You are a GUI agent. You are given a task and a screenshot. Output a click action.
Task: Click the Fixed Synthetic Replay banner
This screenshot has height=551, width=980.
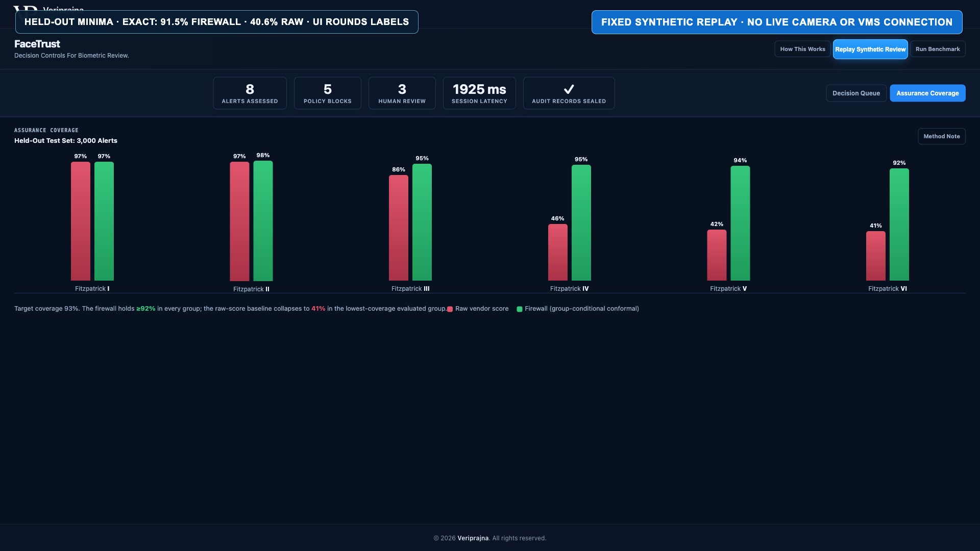click(x=777, y=22)
